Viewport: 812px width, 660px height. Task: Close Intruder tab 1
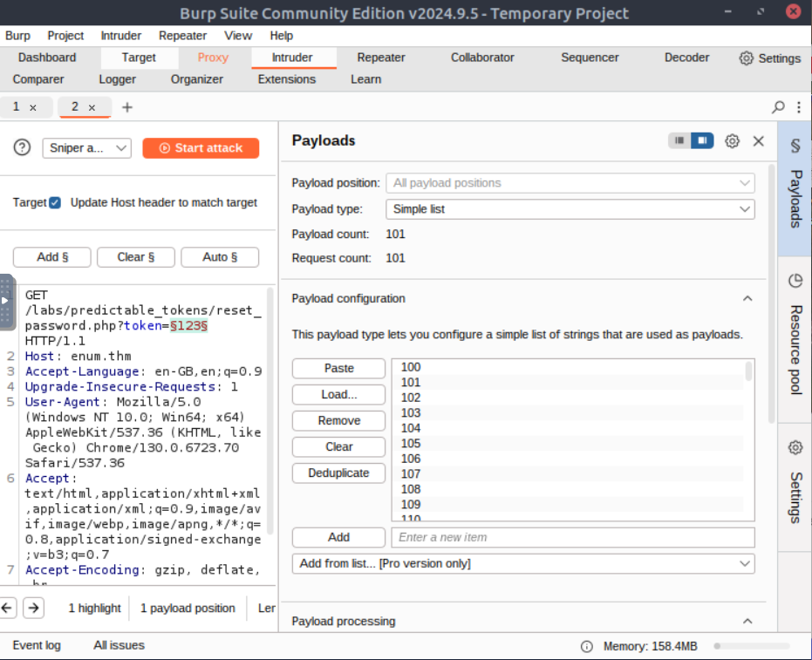click(x=33, y=107)
